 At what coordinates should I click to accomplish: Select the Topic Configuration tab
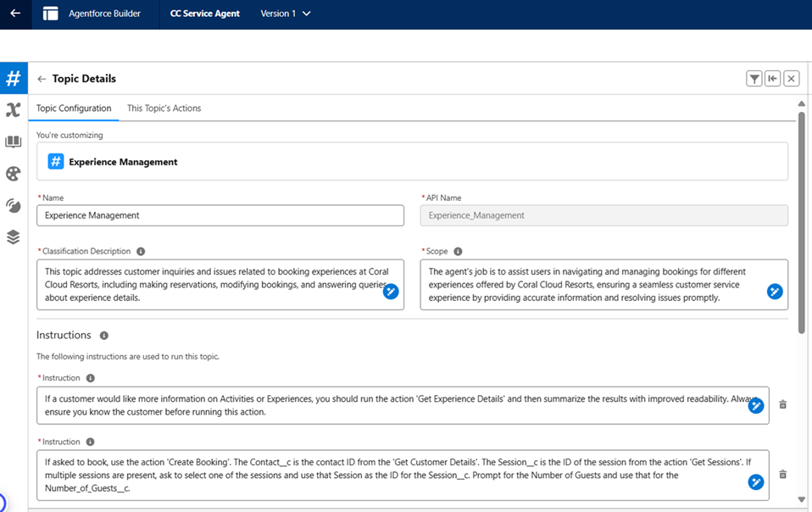(74, 109)
